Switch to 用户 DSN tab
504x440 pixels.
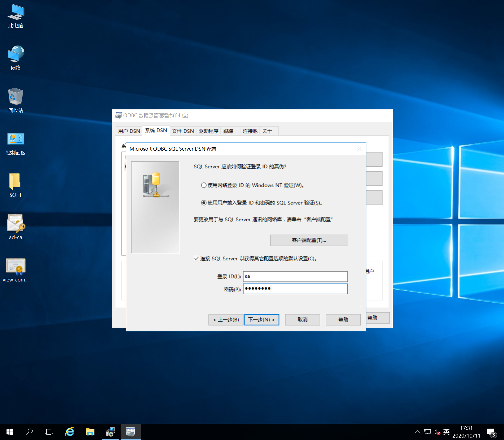[129, 131]
